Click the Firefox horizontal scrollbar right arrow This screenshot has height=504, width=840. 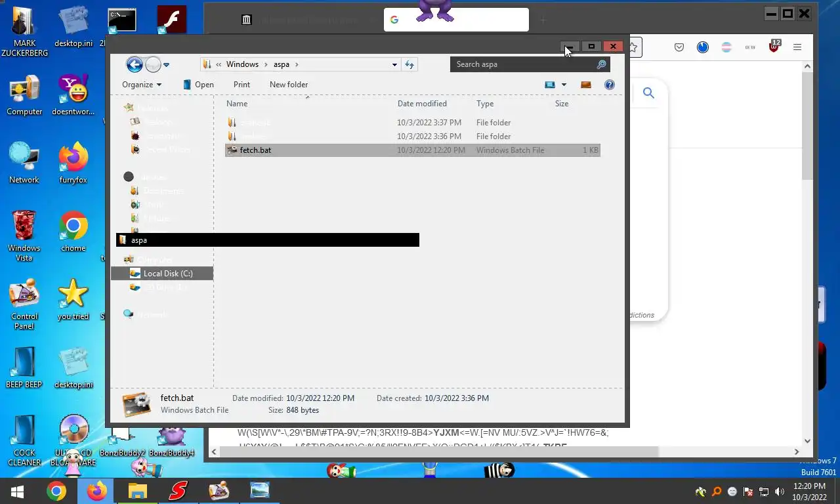point(797,451)
